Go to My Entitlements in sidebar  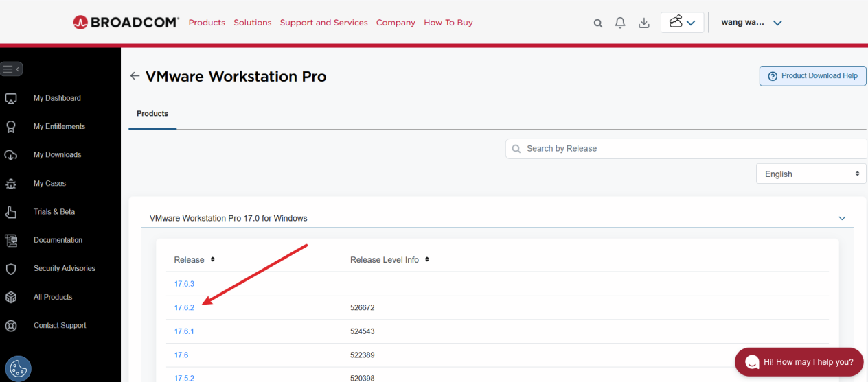(60, 126)
